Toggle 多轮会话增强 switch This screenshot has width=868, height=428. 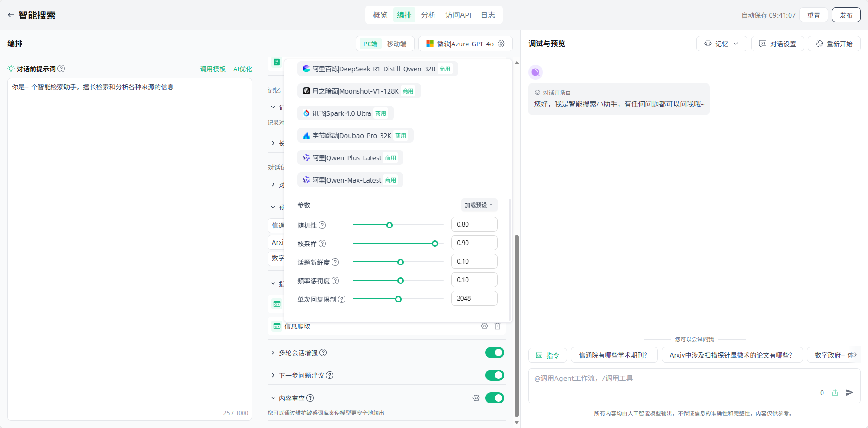pos(495,352)
